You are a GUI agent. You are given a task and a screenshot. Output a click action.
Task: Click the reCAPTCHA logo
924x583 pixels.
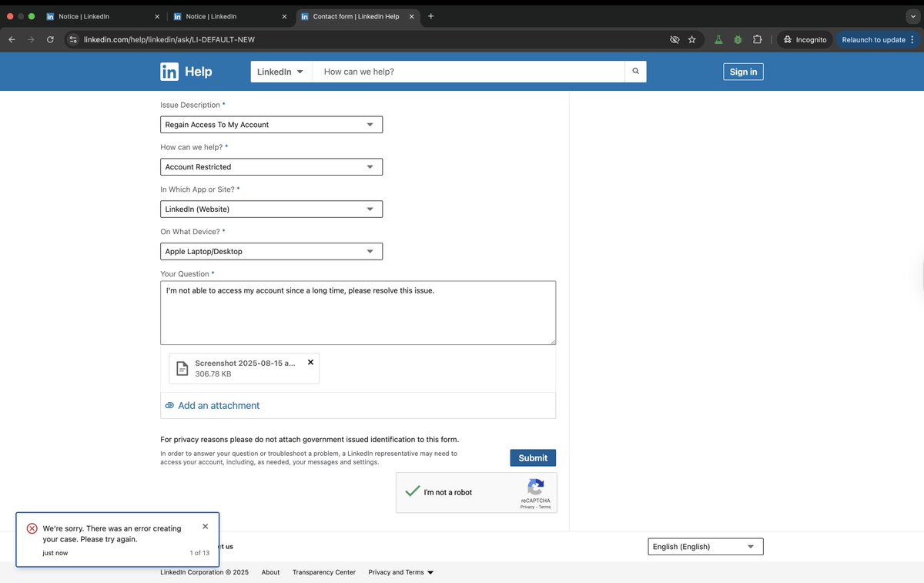pyautogui.click(x=535, y=487)
